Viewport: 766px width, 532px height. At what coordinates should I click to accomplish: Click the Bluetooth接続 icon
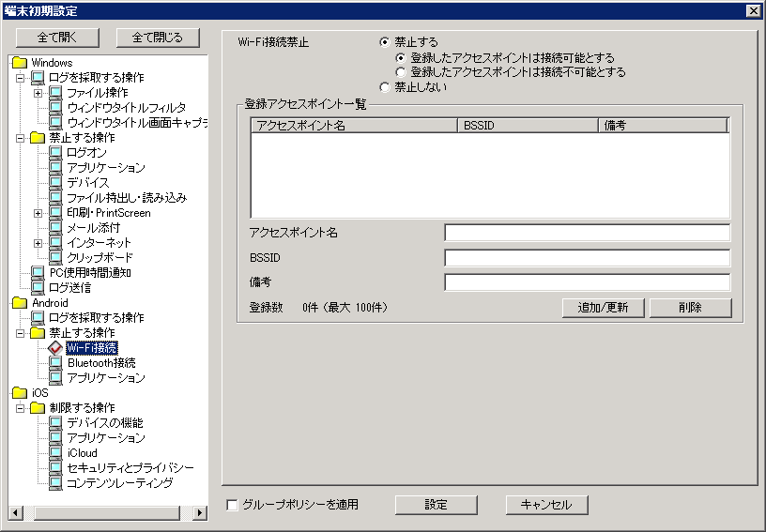click(x=55, y=363)
